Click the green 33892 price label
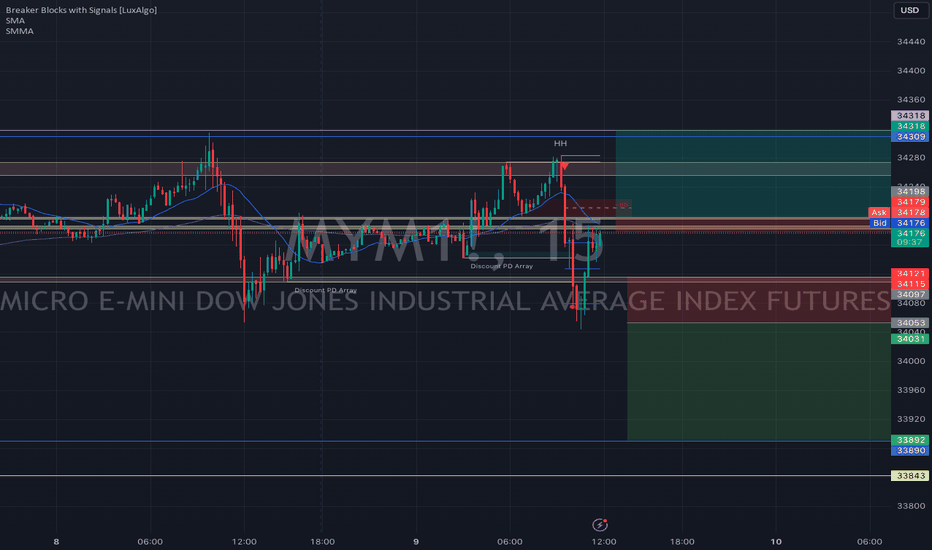The image size is (932, 550). point(910,440)
